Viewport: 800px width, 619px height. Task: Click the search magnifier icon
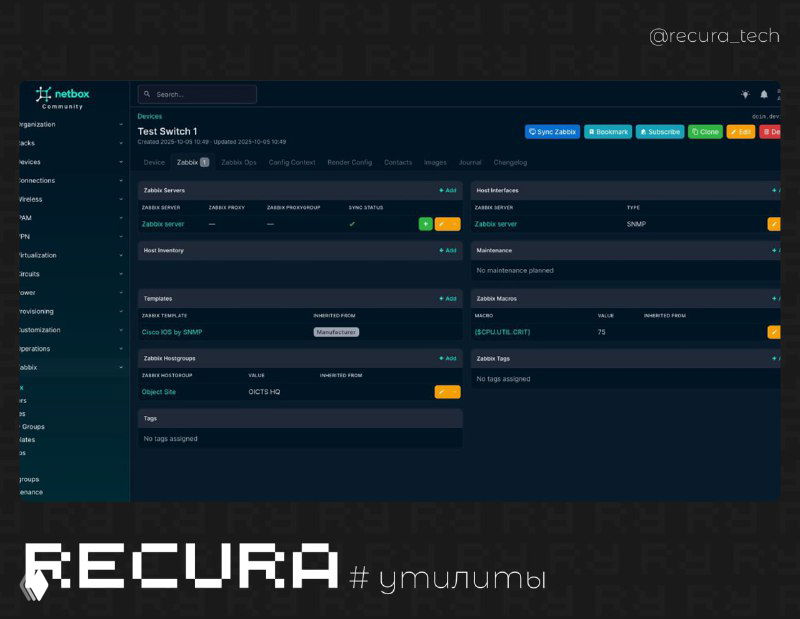[x=148, y=93]
